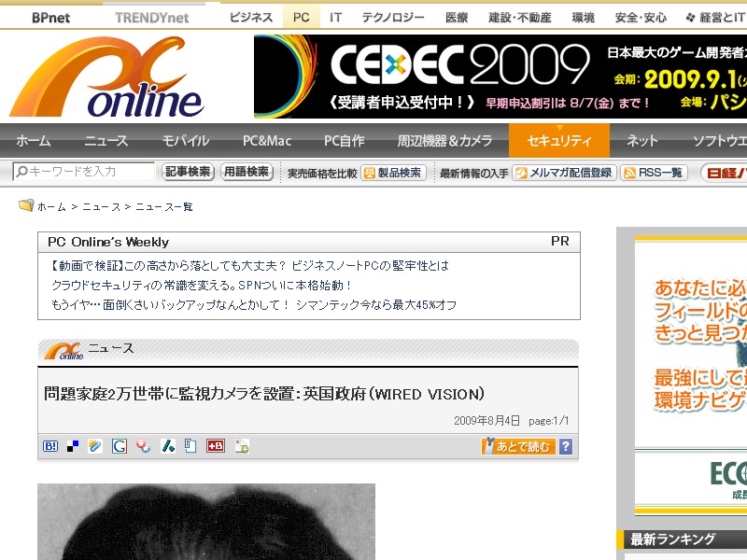Click breadcrumb ニュース一覧 link
Viewport: 747px width, 560px height.
(x=164, y=206)
